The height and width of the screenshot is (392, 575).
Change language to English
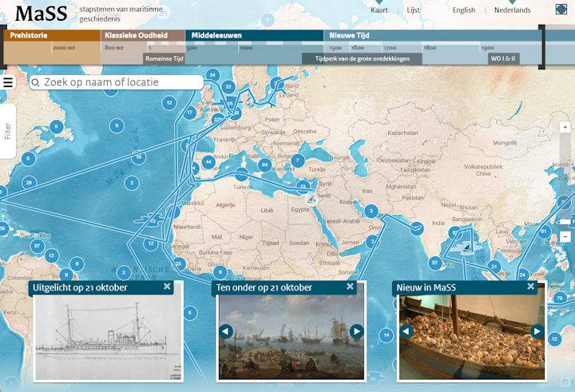click(463, 10)
